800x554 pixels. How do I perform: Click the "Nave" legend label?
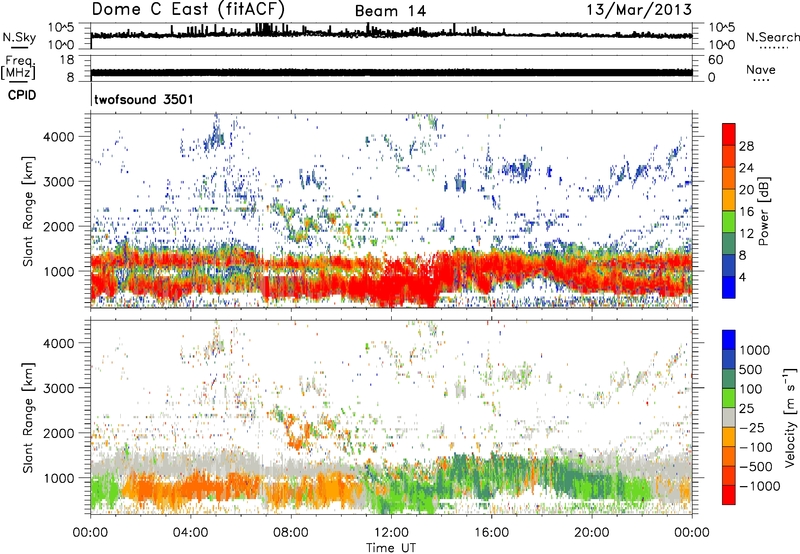(761, 69)
